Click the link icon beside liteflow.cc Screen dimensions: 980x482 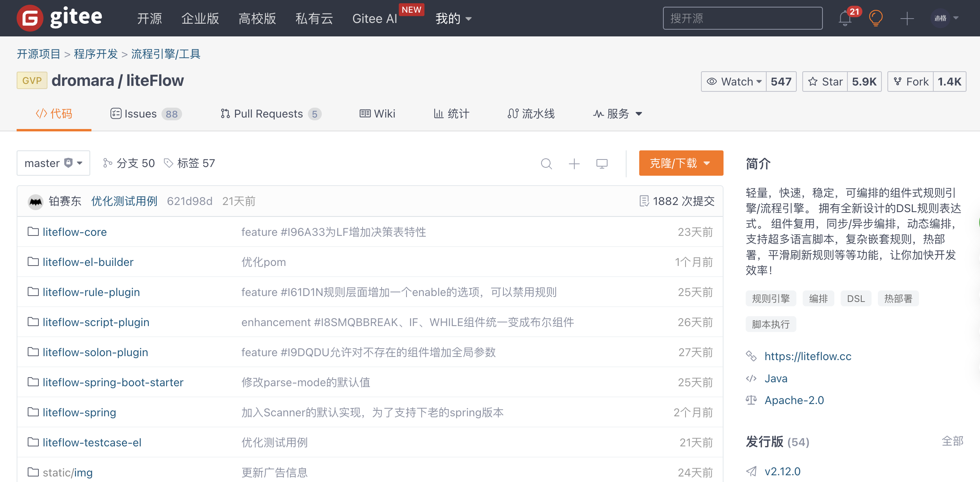tap(751, 356)
